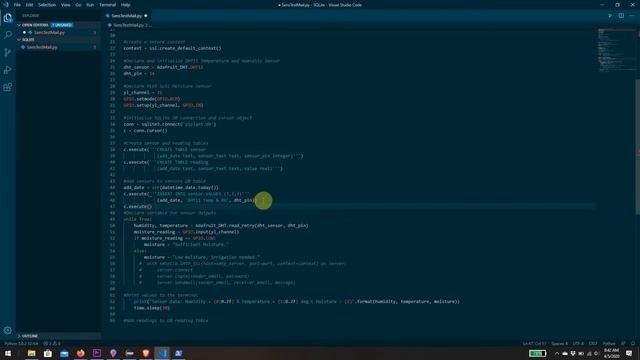
Task: Collapse the Open Editors section
Action: 59,25
